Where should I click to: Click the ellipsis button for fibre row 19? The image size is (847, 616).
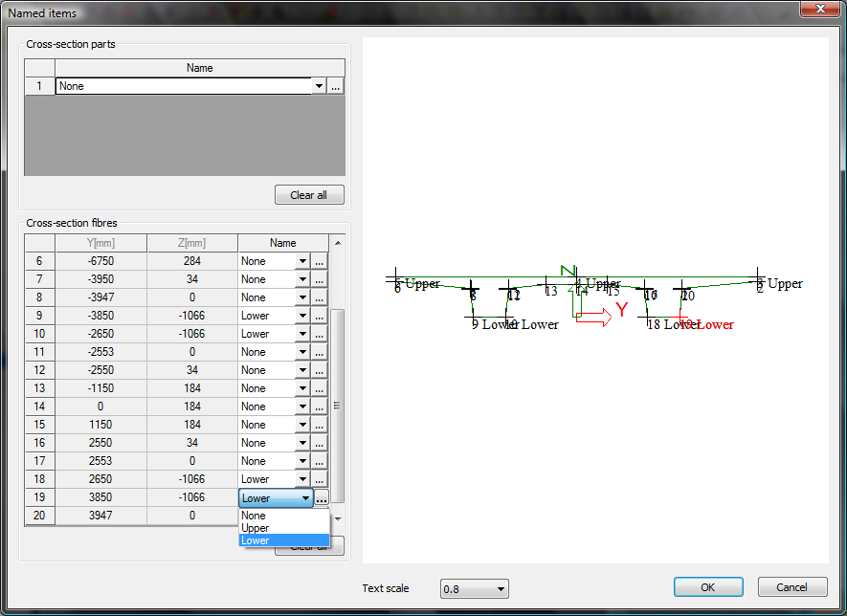(x=322, y=498)
